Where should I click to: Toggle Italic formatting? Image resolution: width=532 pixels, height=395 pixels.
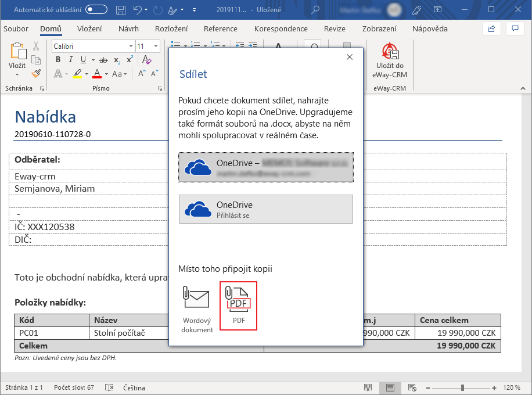point(71,60)
